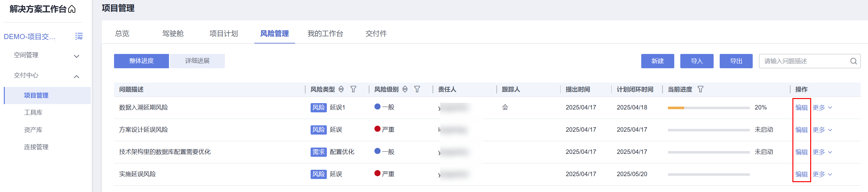Switch to the 总览 tab
This screenshot has height=192, width=868.
coord(122,34)
